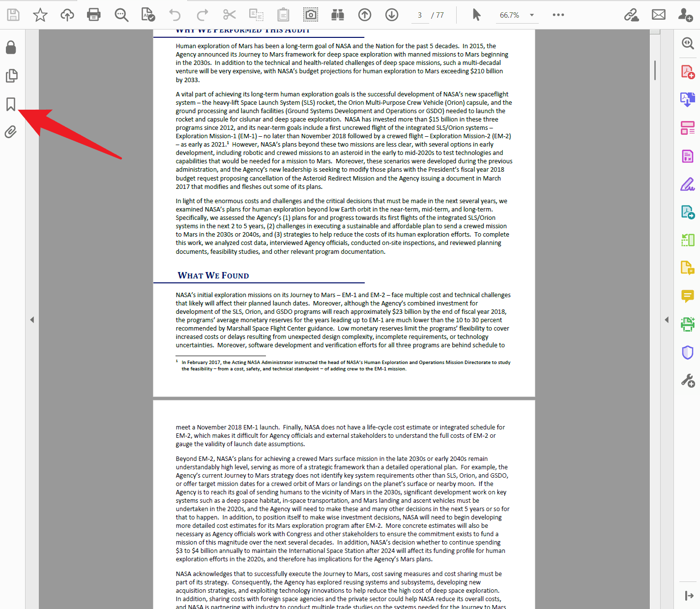This screenshot has height=609, width=700.
Task: Go to previous page with up arrow
Action: click(365, 15)
